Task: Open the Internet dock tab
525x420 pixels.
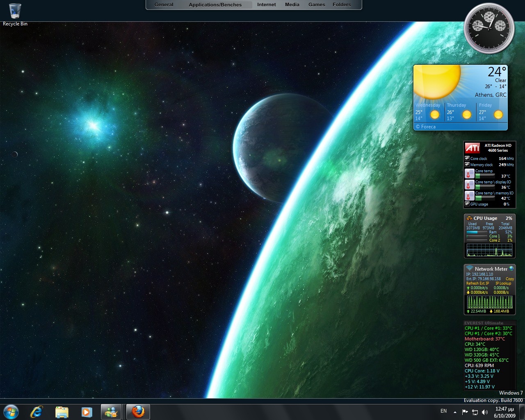Action: [x=267, y=5]
